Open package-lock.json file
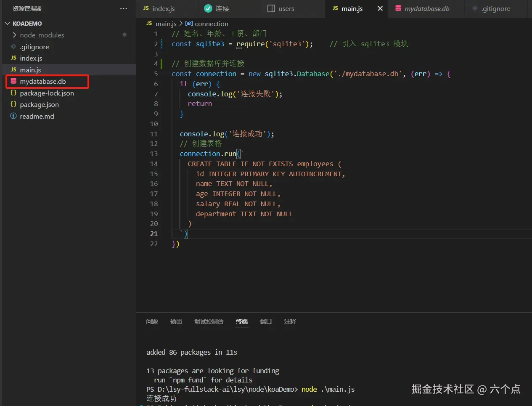The height and width of the screenshot is (406, 532). pos(47,93)
